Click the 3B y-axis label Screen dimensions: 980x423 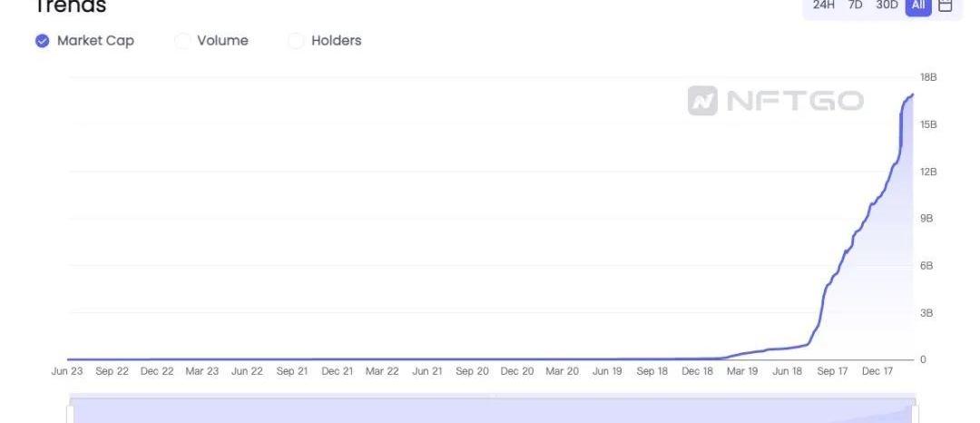(926, 313)
